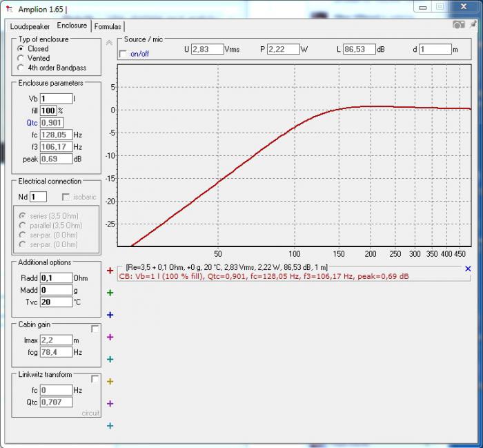Screen dimensions: 483x448
Task: Collapse panel with double chevron up icon
Action: coord(109,43)
